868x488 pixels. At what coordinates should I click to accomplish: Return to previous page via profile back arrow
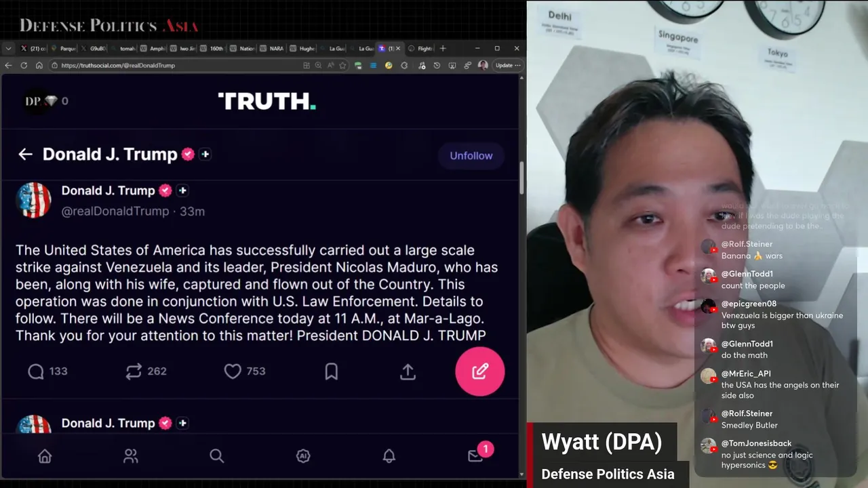coord(25,155)
